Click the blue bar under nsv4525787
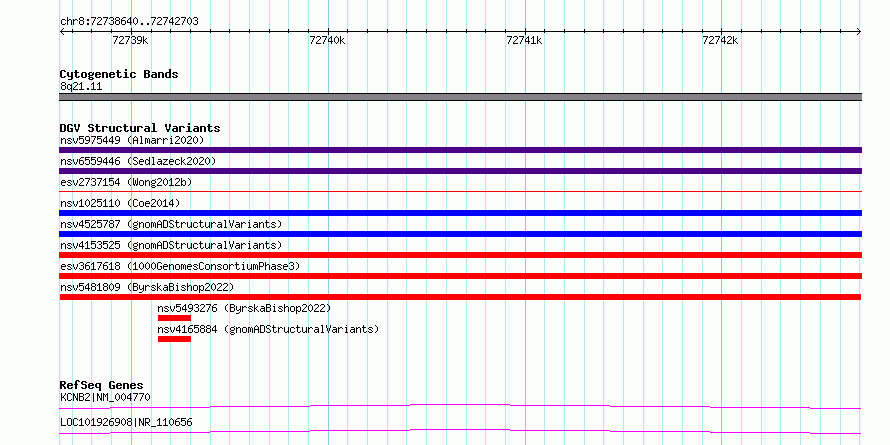The width and height of the screenshot is (890, 445). click(x=460, y=234)
